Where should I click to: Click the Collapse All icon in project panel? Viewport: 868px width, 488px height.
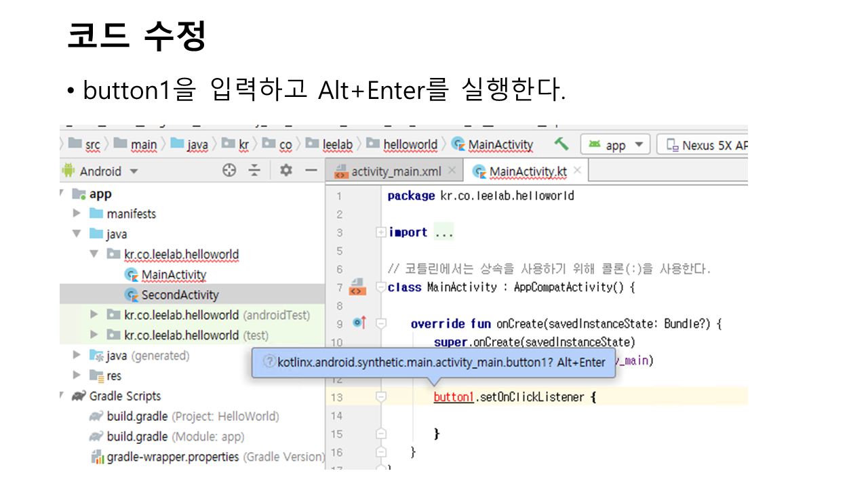254,171
